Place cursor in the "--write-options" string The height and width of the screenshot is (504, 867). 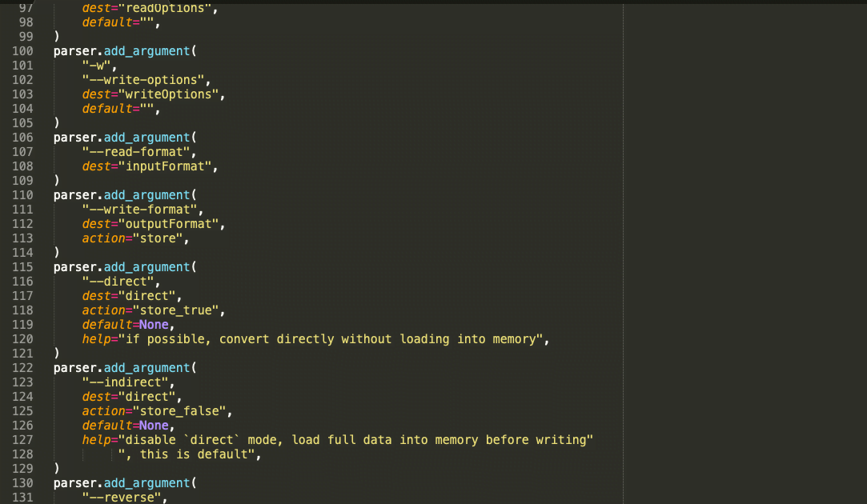[x=145, y=80]
